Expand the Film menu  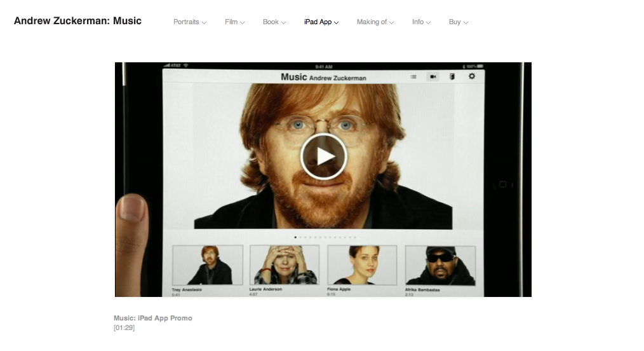[234, 22]
